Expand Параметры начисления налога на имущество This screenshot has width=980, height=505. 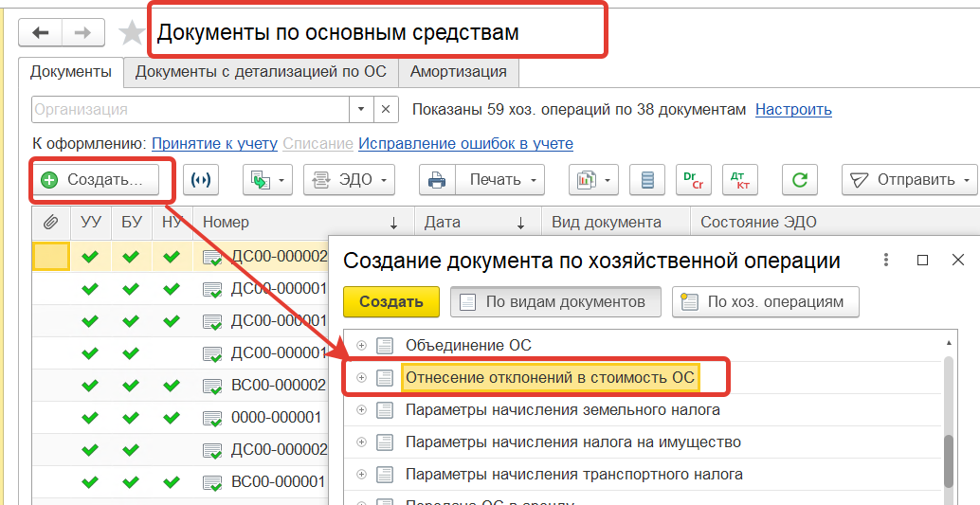[361, 442]
